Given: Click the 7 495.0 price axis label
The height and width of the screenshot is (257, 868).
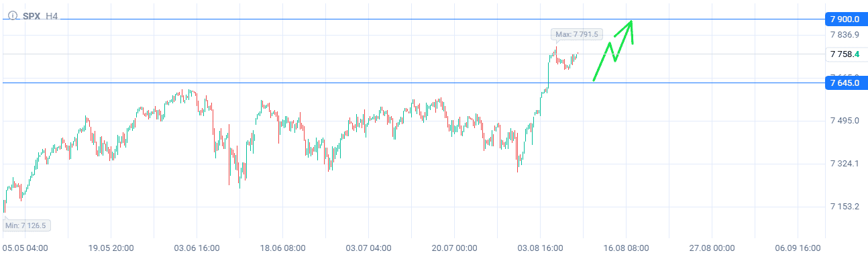Looking at the screenshot, I should tap(845, 121).
